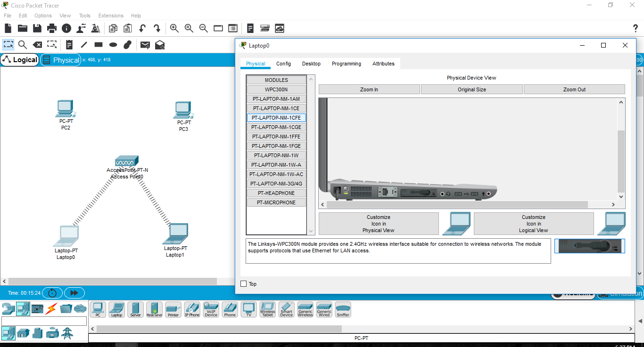
Task: Print the workspace using printer icon
Action: click(x=52, y=28)
